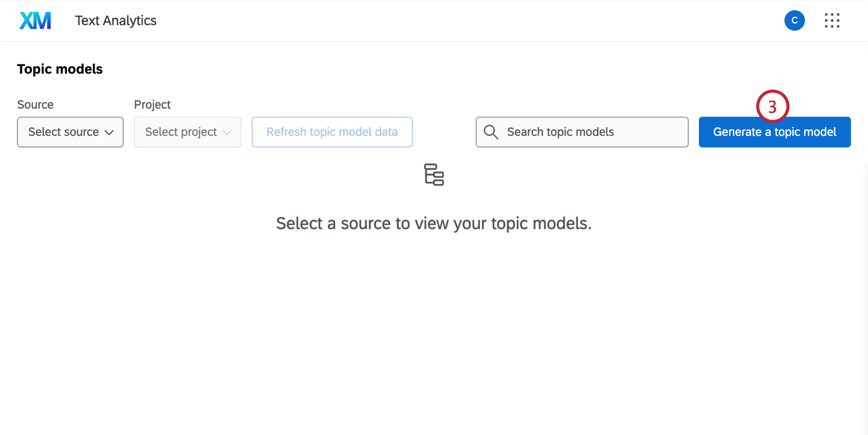Click blank area below the empty-state message
The width and height of the screenshot is (868, 435).
coord(434,332)
